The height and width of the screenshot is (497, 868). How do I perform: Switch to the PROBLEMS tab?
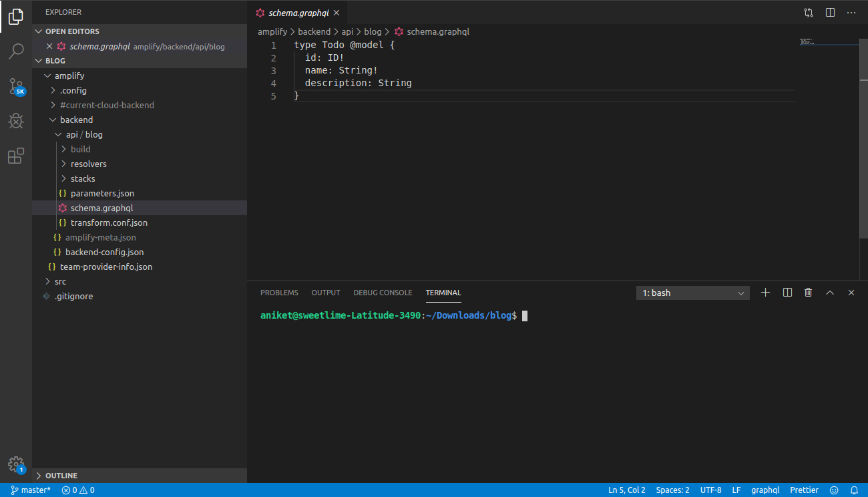pyautogui.click(x=279, y=293)
